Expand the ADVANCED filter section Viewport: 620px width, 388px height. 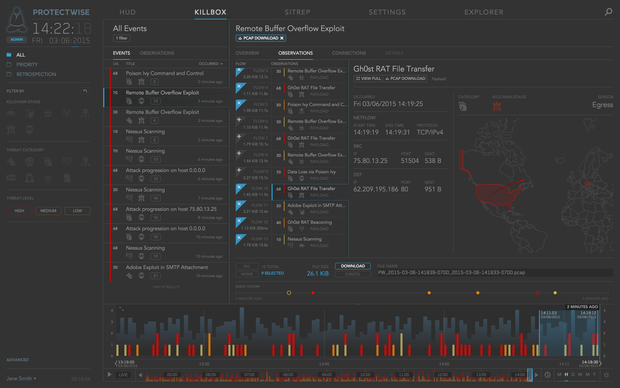click(17, 360)
